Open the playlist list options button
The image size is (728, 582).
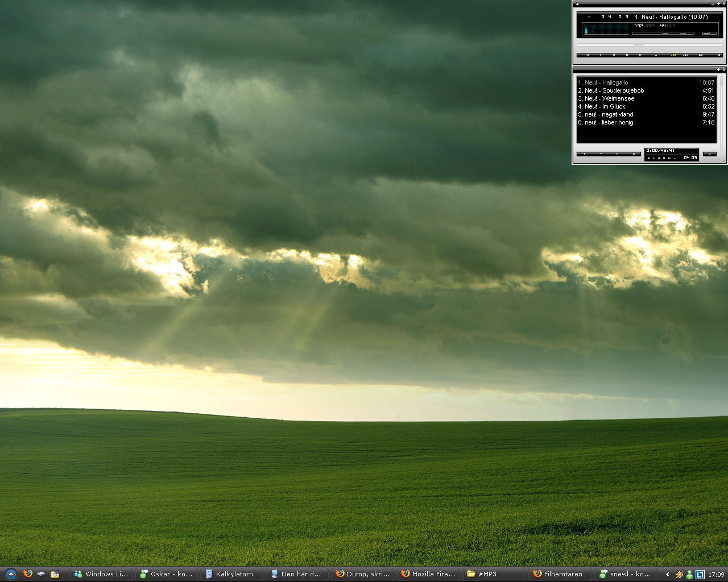point(709,154)
